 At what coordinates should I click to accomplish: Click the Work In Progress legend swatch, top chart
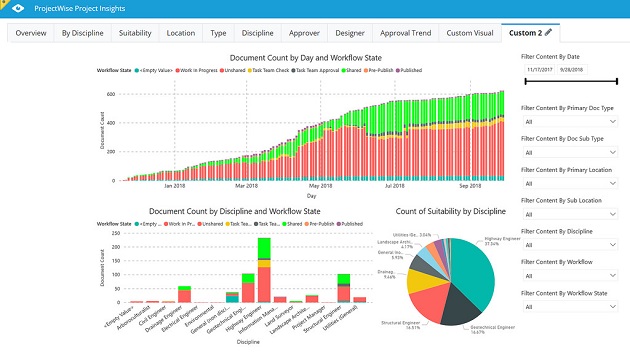(x=177, y=70)
